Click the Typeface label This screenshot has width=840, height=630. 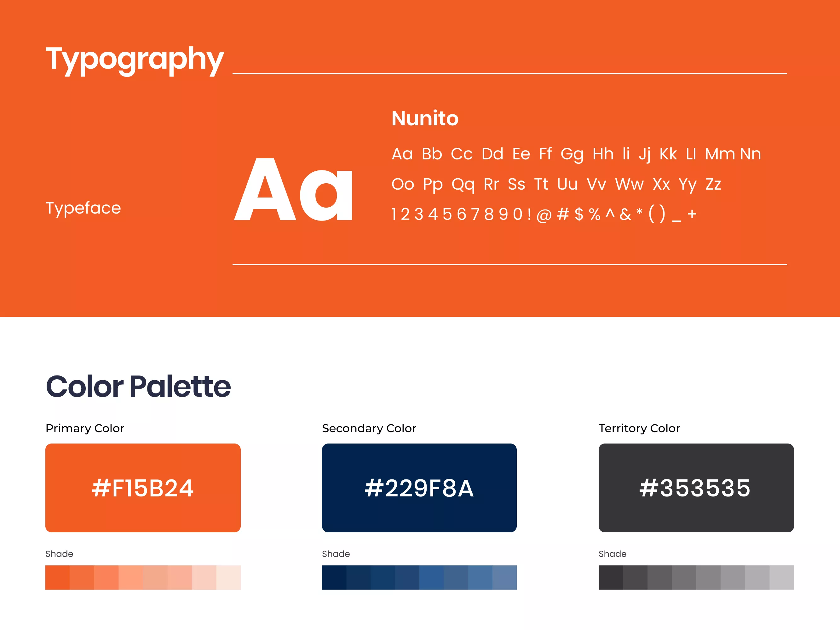click(x=83, y=208)
